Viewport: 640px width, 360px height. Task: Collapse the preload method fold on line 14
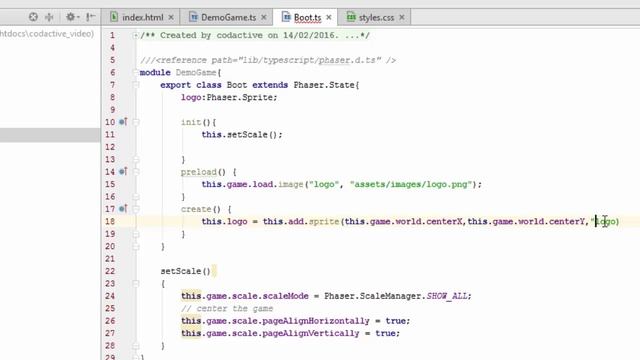coord(136,172)
